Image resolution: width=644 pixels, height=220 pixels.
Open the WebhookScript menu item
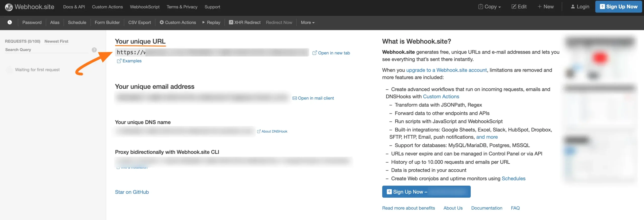pyautogui.click(x=145, y=7)
